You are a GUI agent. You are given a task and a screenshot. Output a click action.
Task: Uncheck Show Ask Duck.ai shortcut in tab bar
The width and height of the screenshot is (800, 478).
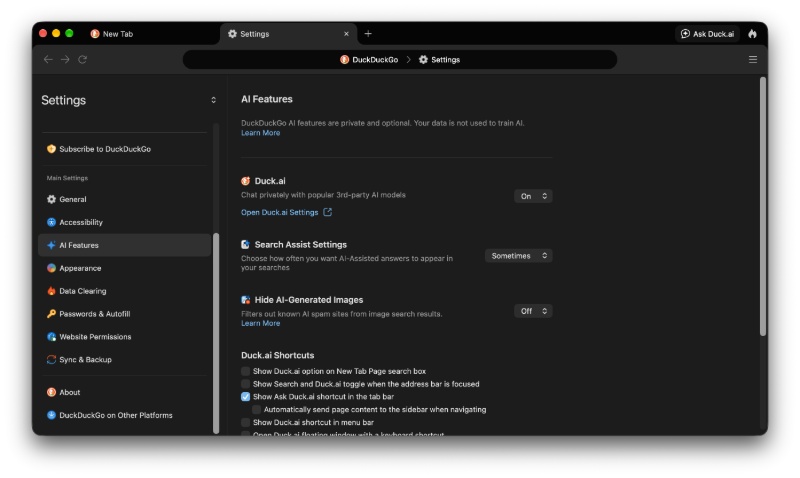coord(245,396)
